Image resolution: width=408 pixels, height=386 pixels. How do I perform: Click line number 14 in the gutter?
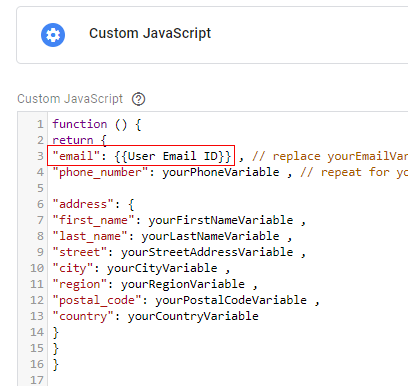(37, 332)
